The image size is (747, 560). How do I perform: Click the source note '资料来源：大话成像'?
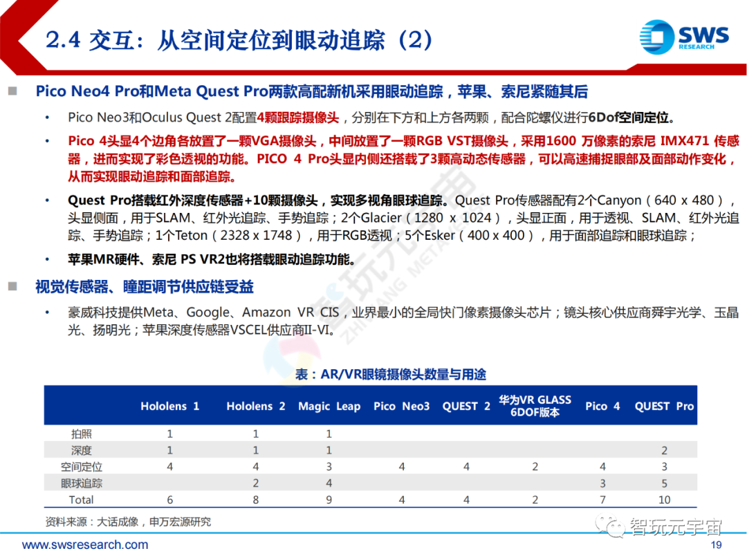[x=128, y=522]
